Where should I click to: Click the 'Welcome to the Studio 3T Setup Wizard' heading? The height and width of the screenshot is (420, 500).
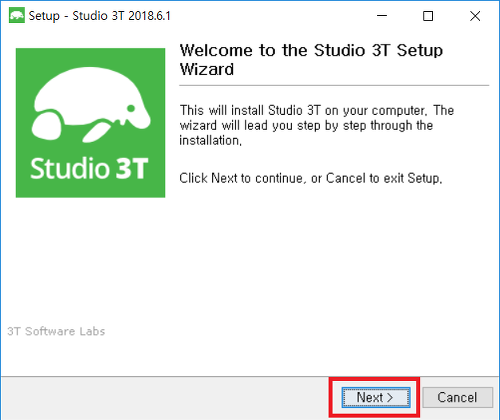coord(311,60)
